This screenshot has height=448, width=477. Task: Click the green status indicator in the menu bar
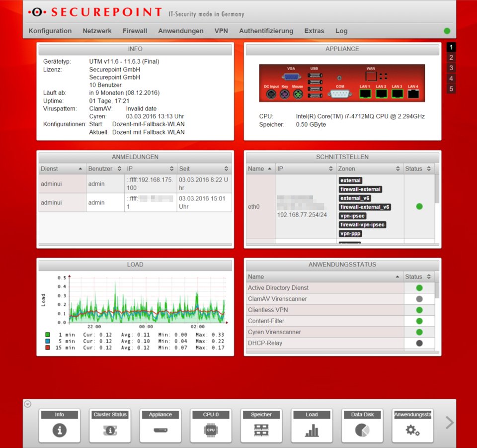pos(447,31)
